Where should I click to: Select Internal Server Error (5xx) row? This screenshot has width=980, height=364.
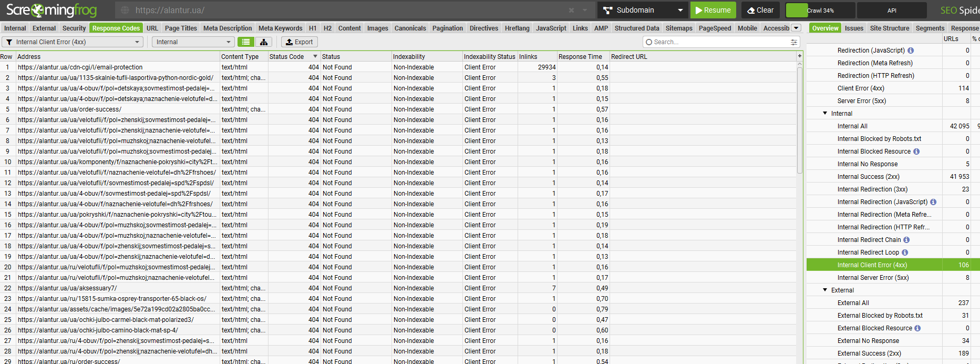[x=892, y=278]
